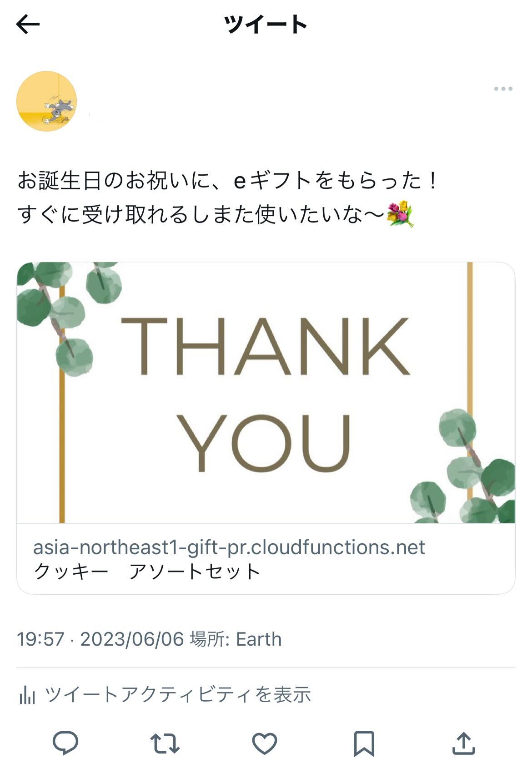Open ツイートアクティビティを表示 link
The height and width of the screenshot is (774, 532).
click(178, 695)
